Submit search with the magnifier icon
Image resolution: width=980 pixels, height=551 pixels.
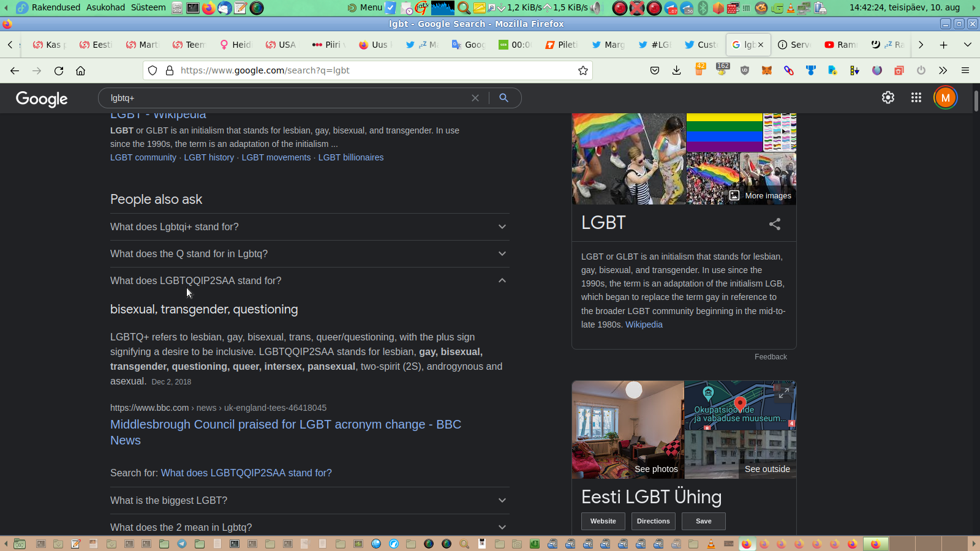coord(503,98)
